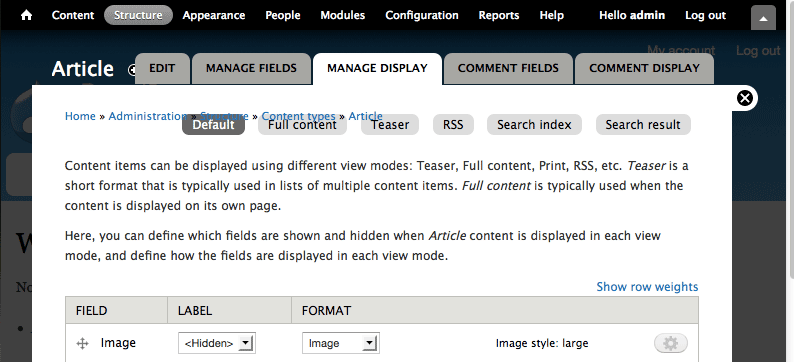Screen dimensions: 794x362
Task: Switch to the Manage Fields tab
Action: pyautogui.click(x=251, y=68)
